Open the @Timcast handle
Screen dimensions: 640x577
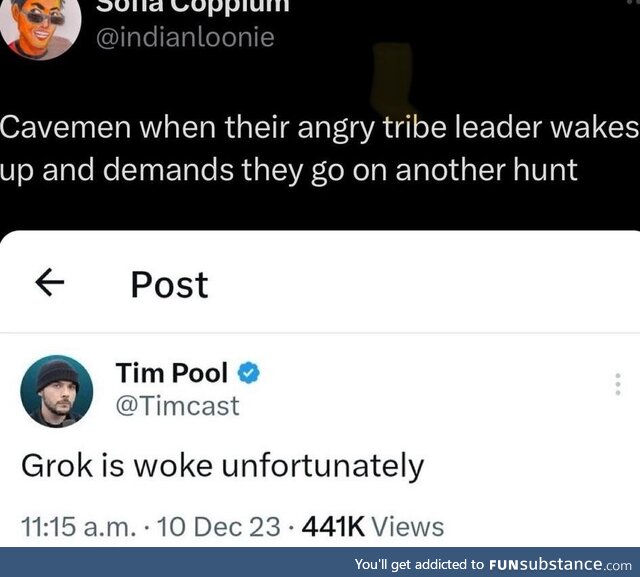click(178, 406)
